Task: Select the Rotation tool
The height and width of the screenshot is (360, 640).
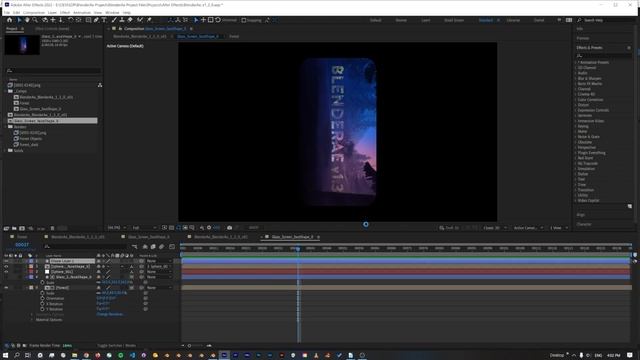Action: click(70, 20)
